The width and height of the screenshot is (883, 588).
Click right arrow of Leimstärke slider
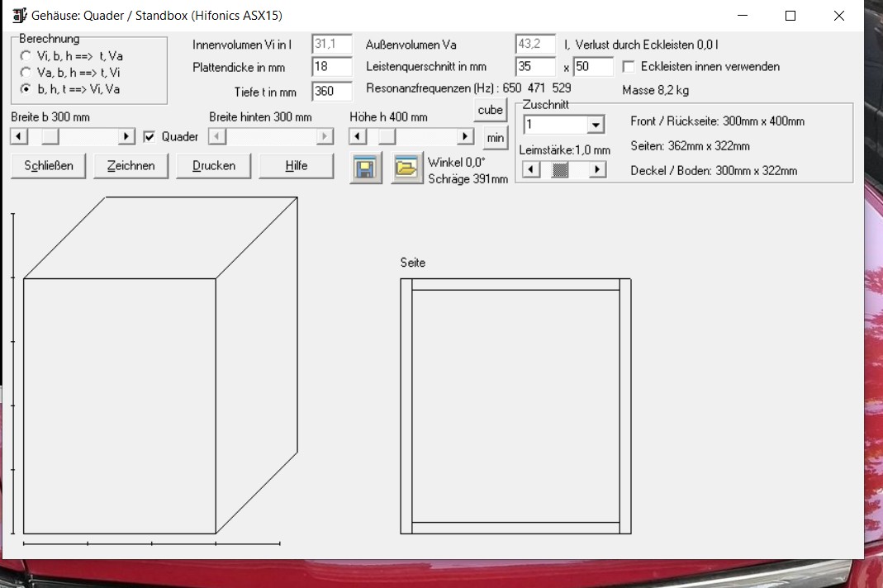(598, 169)
